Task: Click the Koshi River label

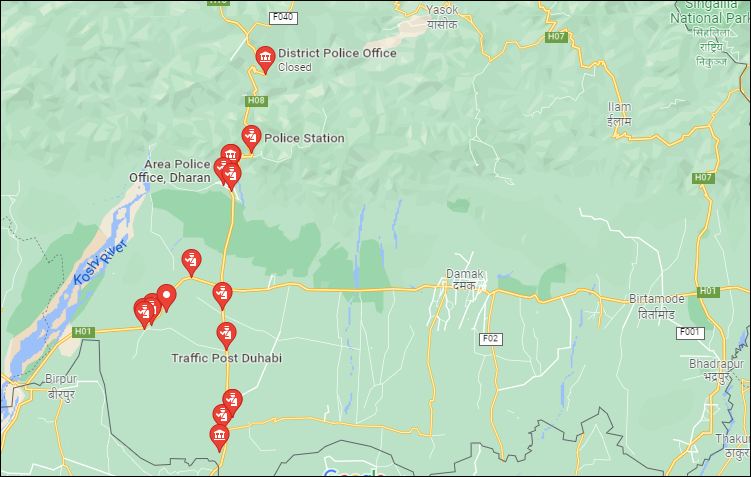Action: tap(101, 262)
